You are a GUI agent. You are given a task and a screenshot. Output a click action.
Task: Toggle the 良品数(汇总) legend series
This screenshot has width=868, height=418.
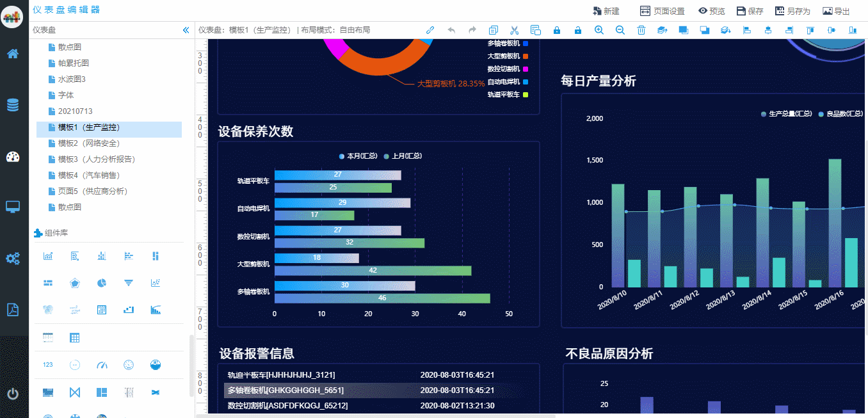click(840, 114)
